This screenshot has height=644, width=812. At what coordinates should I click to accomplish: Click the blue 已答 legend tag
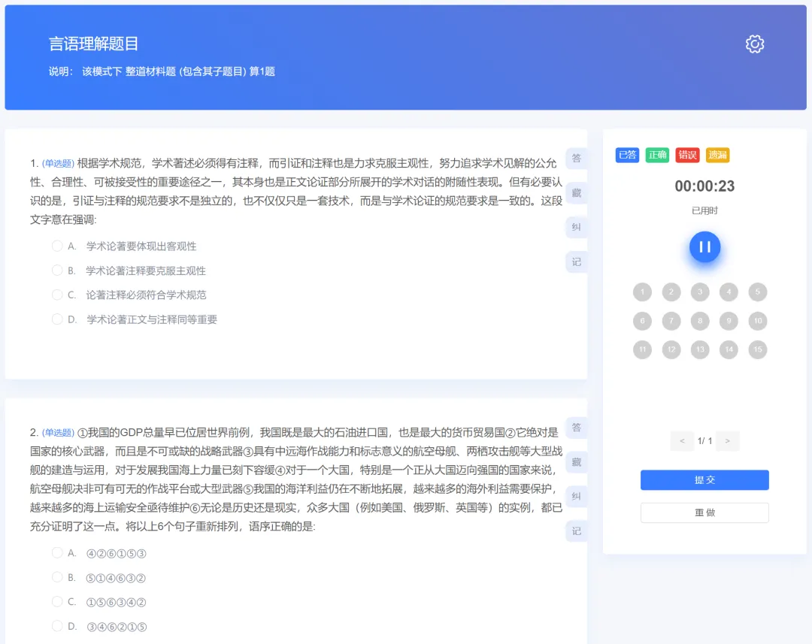pyautogui.click(x=627, y=155)
